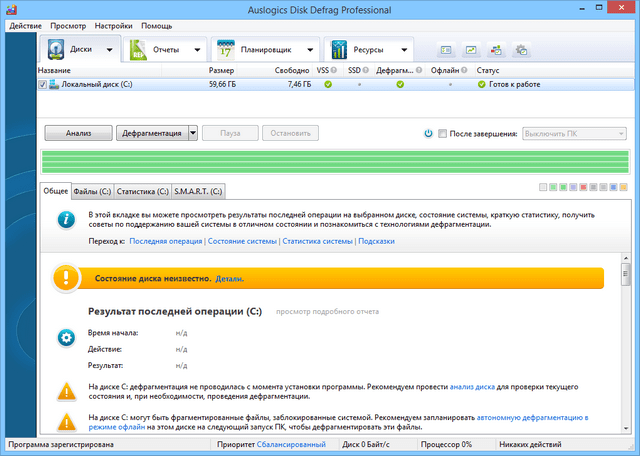Switch to the S.M.A.R.T. (C:) tab
640x456 pixels.
(199, 190)
